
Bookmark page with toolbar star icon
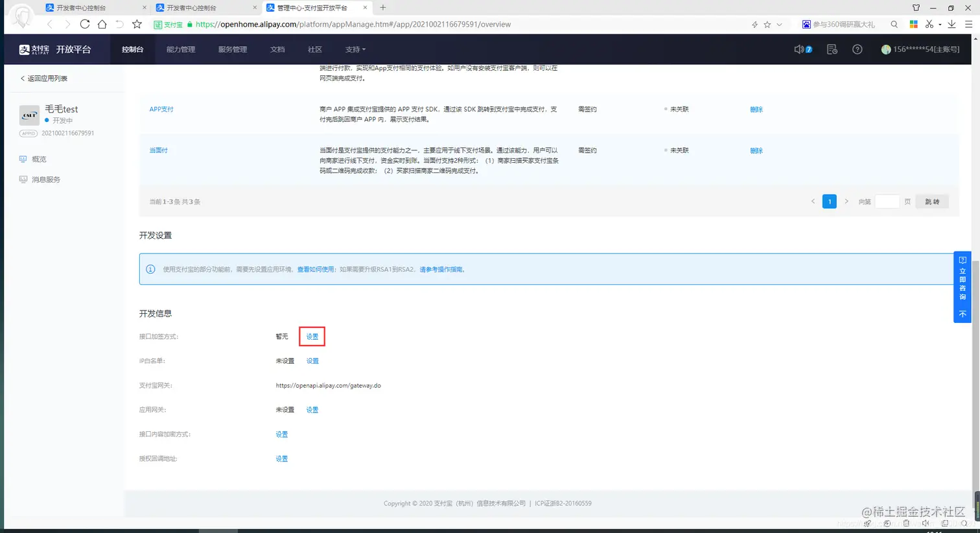pyautogui.click(x=137, y=24)
